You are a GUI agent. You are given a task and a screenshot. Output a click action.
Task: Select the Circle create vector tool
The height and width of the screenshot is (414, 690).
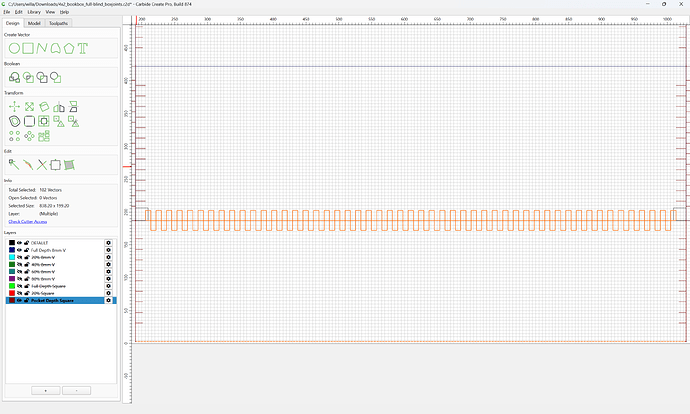pyautogui.click(x=15, y=48)
